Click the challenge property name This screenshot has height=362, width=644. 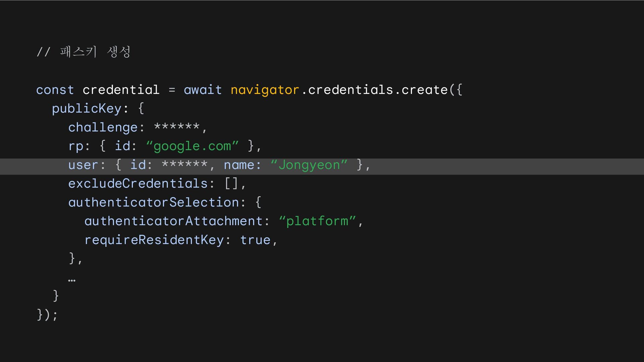[x=103, y=128]
